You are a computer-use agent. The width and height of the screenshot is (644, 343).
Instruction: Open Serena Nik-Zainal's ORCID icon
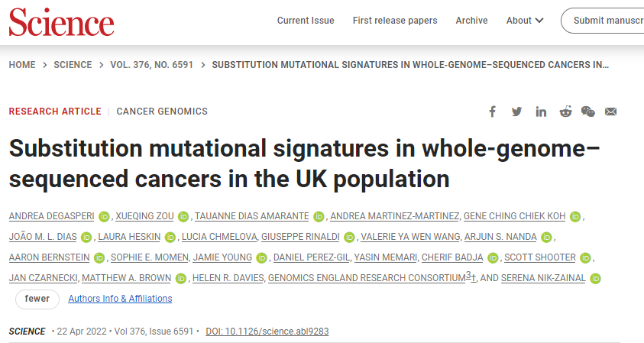click(595, 279)
